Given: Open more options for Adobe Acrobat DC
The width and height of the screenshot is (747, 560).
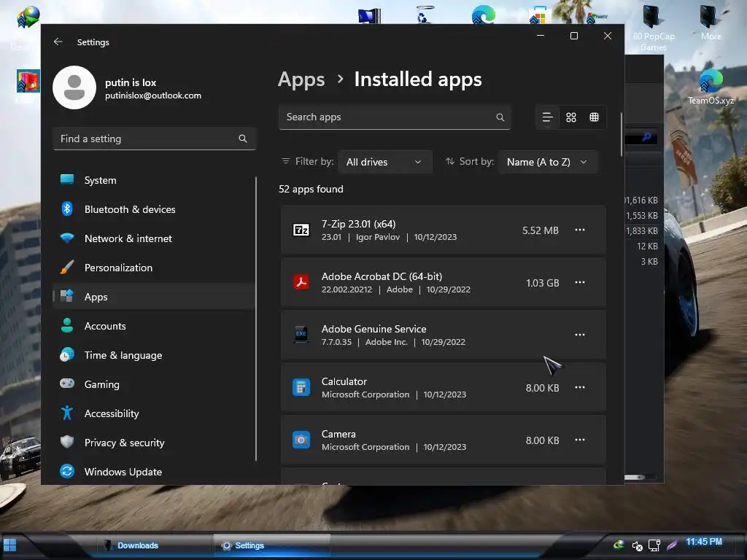Looking at the screenshot, I should point(580,282).
